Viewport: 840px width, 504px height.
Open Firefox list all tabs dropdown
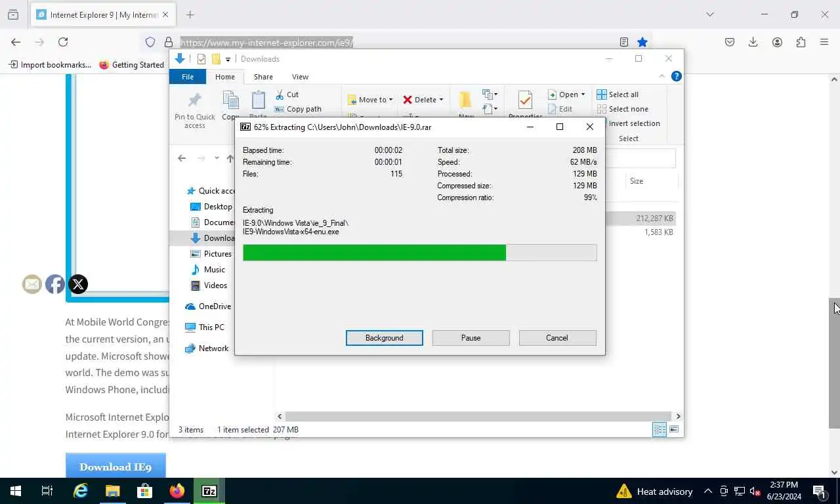709,14
